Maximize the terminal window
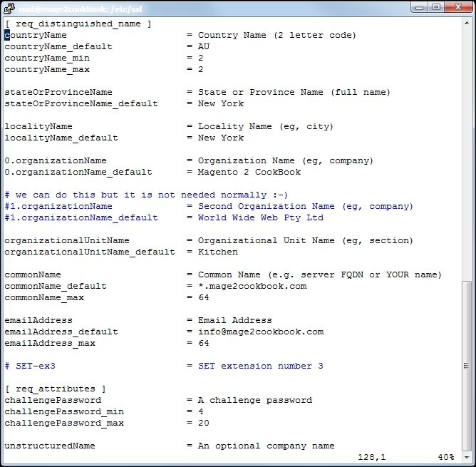The height and width of the screenshot is (467, 476). pyautogui.click(x=436, y=7)
